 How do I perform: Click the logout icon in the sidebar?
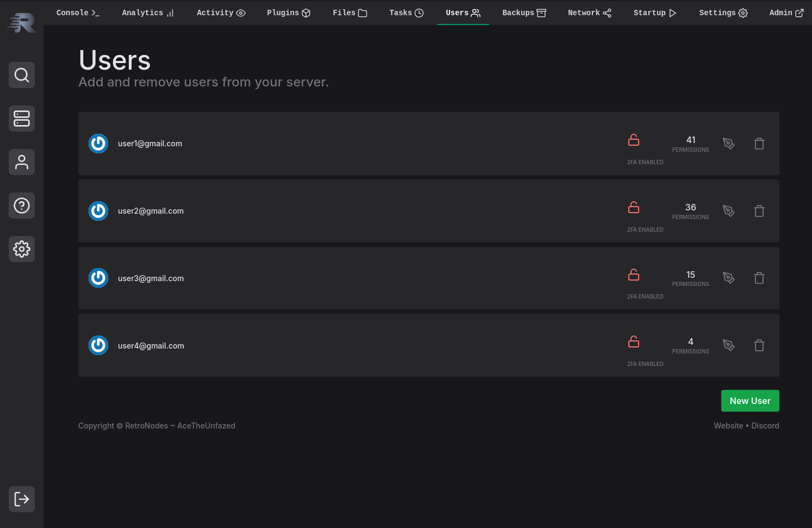click(x=22, y=499)
